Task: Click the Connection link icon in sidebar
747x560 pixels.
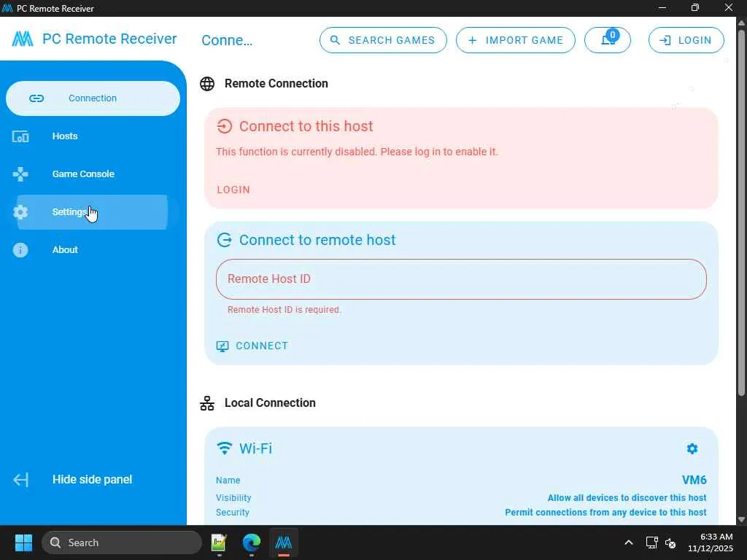Action: tap(36, 98)
